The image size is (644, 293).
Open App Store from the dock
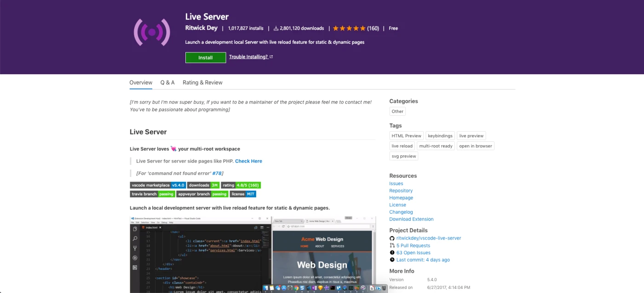[284, 288]
